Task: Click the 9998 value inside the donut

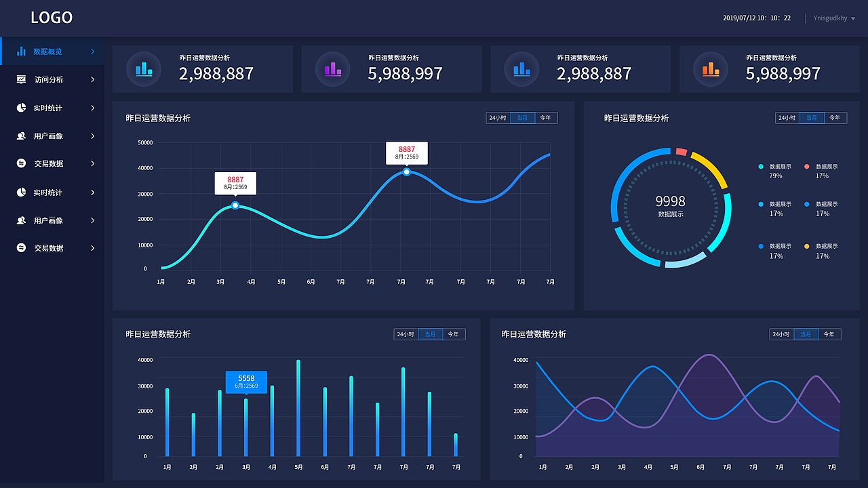Action: click(x=671, y=201)
